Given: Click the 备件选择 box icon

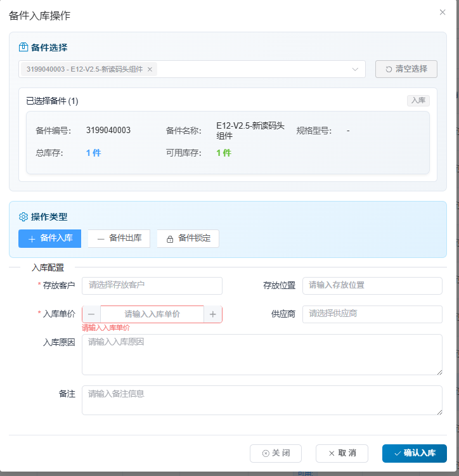Looking at the screenshot, I should pos(23,48).
